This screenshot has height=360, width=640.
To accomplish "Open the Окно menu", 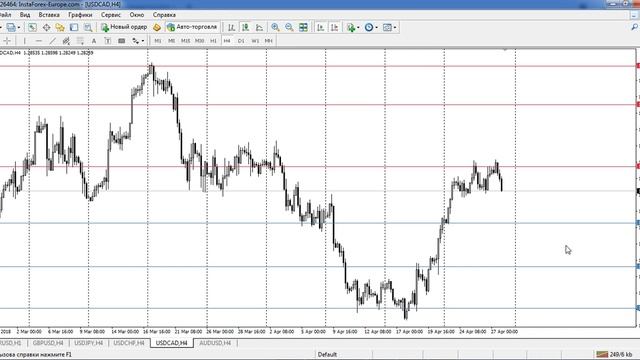I will 137,15.
